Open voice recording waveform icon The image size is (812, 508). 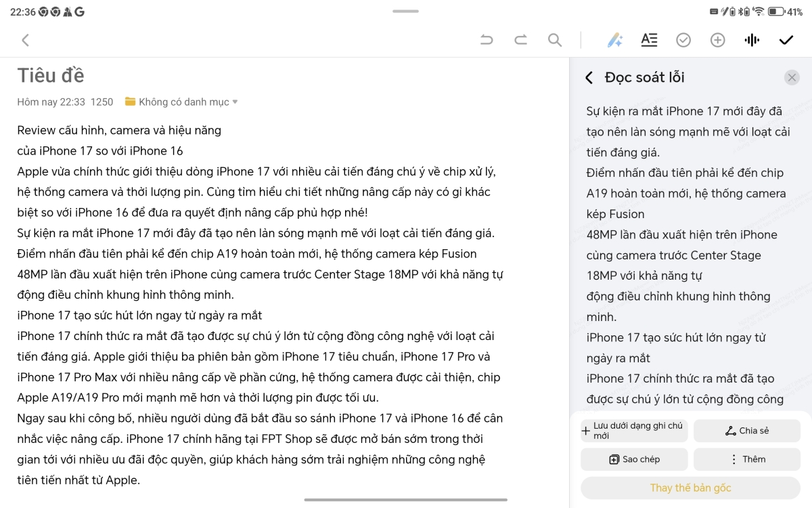(751, 40)
